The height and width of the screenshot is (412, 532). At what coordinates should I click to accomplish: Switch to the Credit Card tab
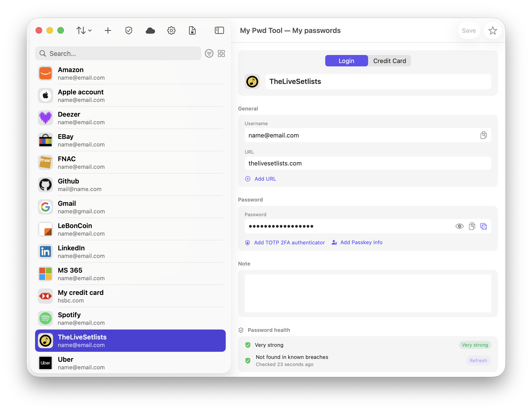389,61
